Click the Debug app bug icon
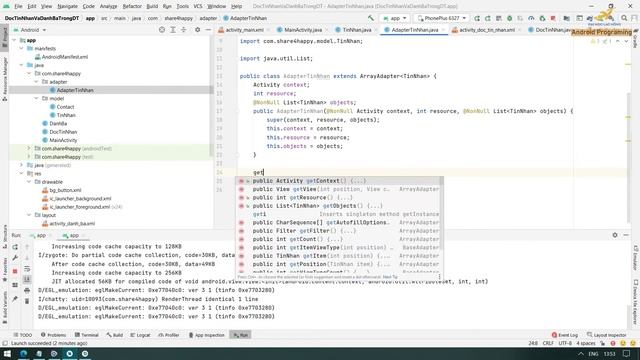 tap(510, 18)
